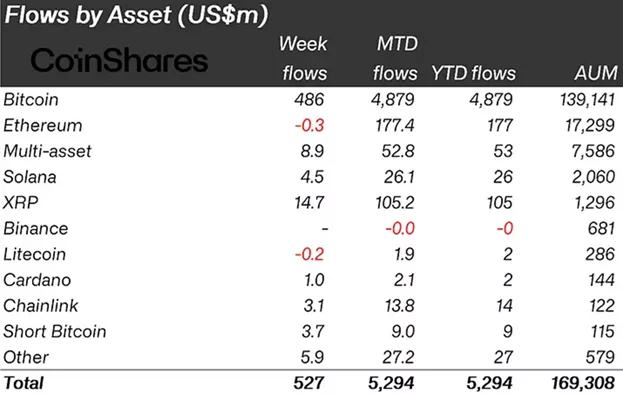Click the Short Bitcoin row label
This screenshot has width=623, height=394.
pyautogui.click(x=55, y=332)
